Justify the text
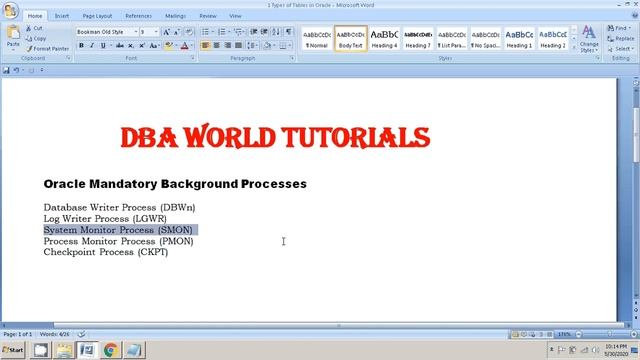This screenshot has width=640, height=360. pos(239,45)
